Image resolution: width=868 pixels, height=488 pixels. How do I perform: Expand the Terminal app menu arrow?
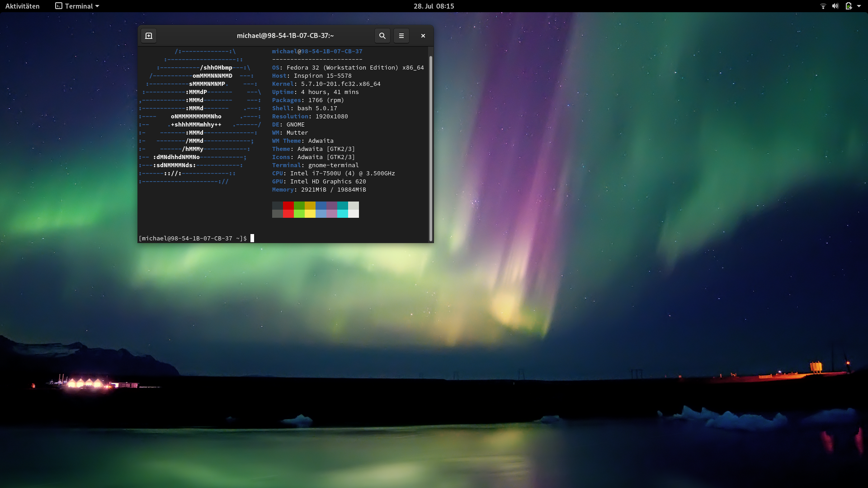click(x=97, y=6)
